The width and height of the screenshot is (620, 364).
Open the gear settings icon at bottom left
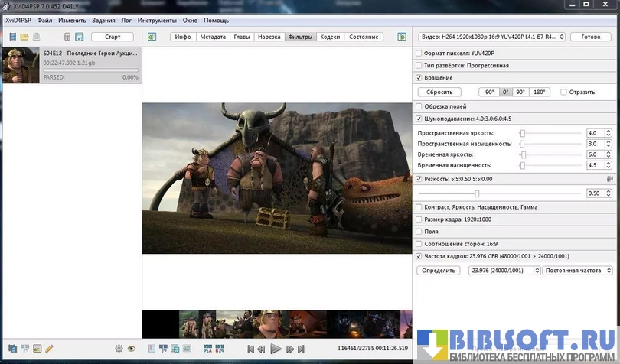[x=119, y=349]
